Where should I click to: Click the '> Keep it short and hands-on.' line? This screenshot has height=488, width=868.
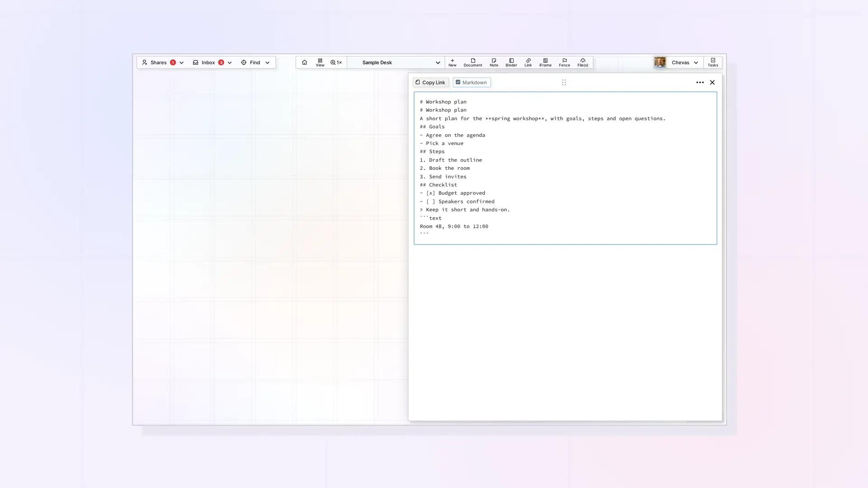[x=465, y=210]
